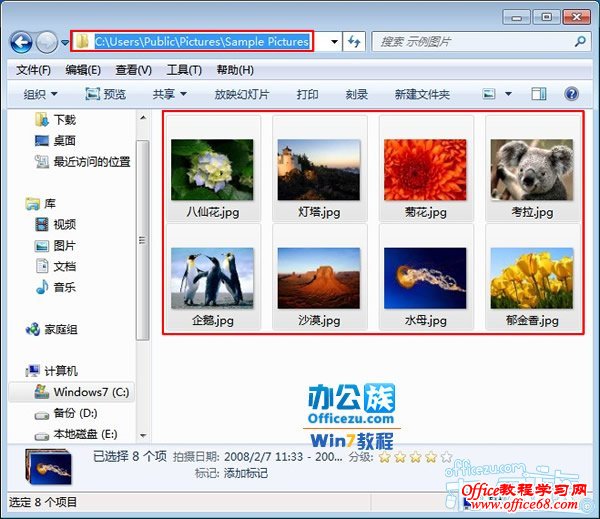Select the 本地磁盘 (E:) drive

click(x=76, y=434)
